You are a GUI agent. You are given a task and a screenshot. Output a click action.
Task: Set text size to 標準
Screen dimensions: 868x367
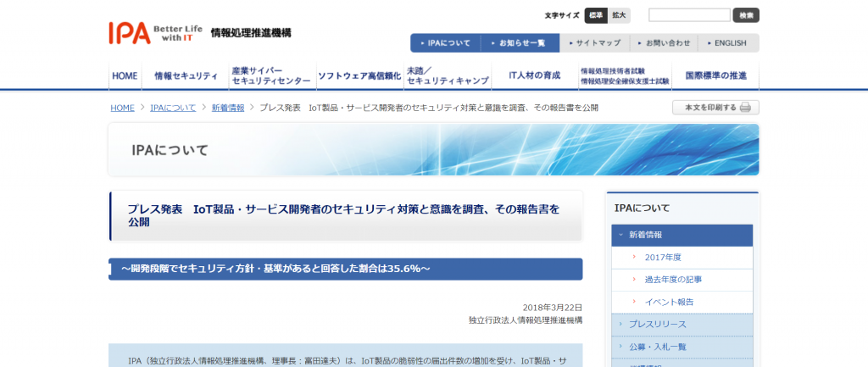pos(596,15)
